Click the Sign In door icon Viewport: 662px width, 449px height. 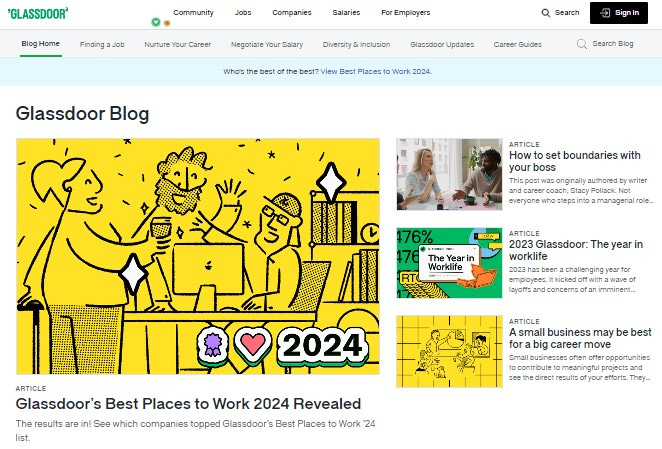click(x=605, y=13)
